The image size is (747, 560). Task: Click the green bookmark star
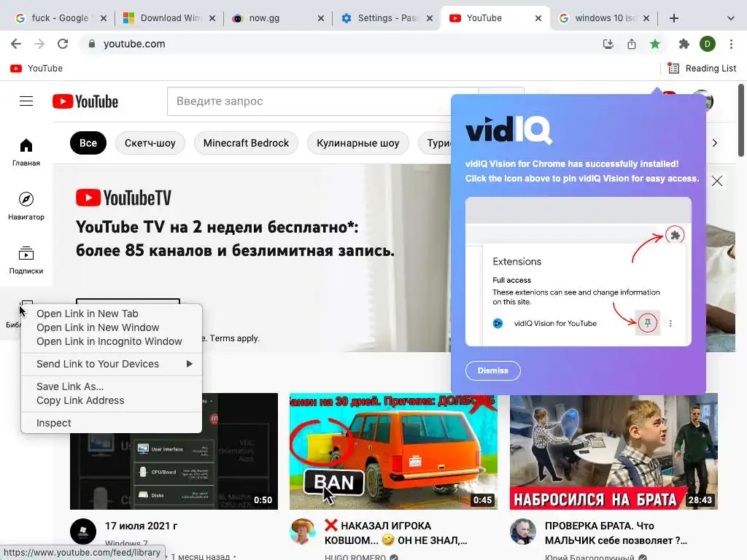click(x=655, y=44)
